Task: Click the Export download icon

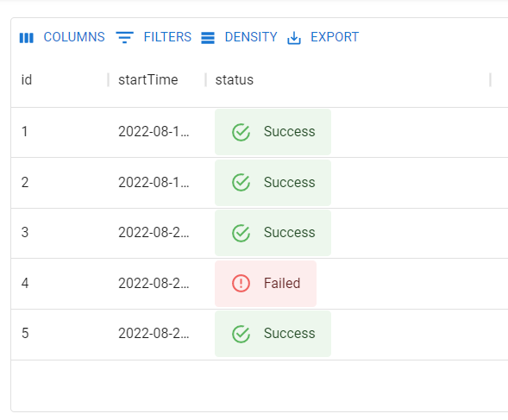Action: pyautogui.click(x=294, y=38)
